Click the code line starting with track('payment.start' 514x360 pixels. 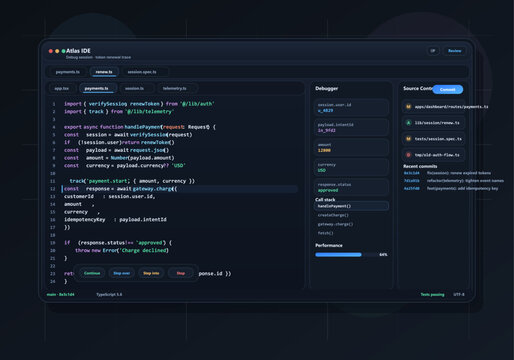[132, 181]
